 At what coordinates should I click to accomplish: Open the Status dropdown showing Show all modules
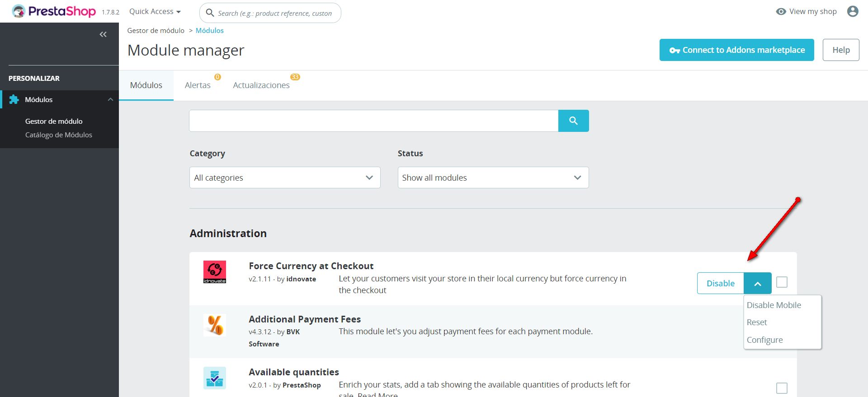click(x=493, y=177)
